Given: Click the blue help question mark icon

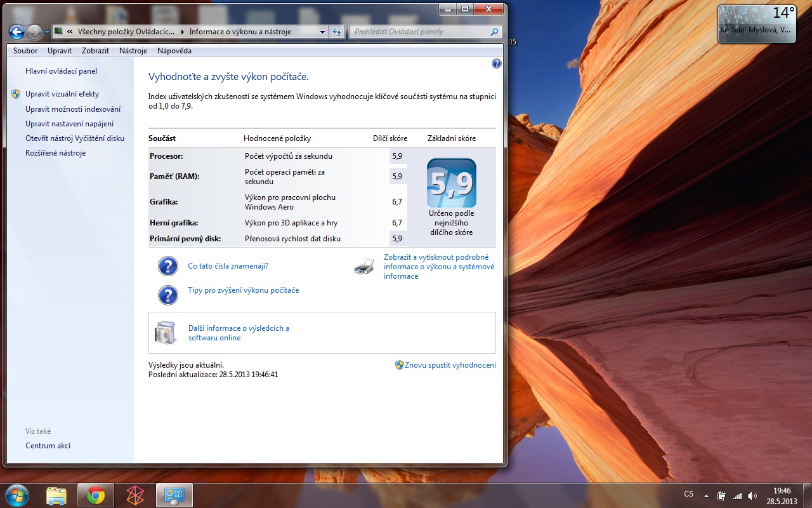Looking at the screenshot, I should click(x=496, y=63).
